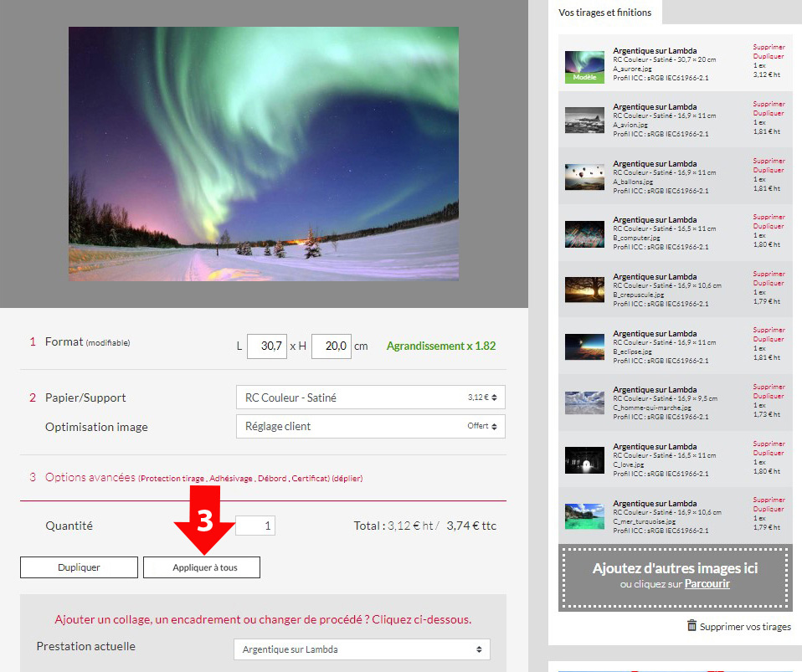This screenshot has height=672, width=802.
Task: Click Supprimer for the A_aurore.jpg print
Action: pos(769,48)
